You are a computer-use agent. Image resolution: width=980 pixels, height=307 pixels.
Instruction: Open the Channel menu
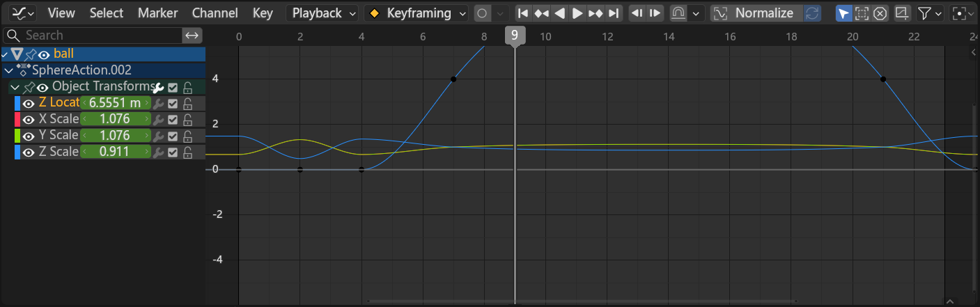click(215, 13)
